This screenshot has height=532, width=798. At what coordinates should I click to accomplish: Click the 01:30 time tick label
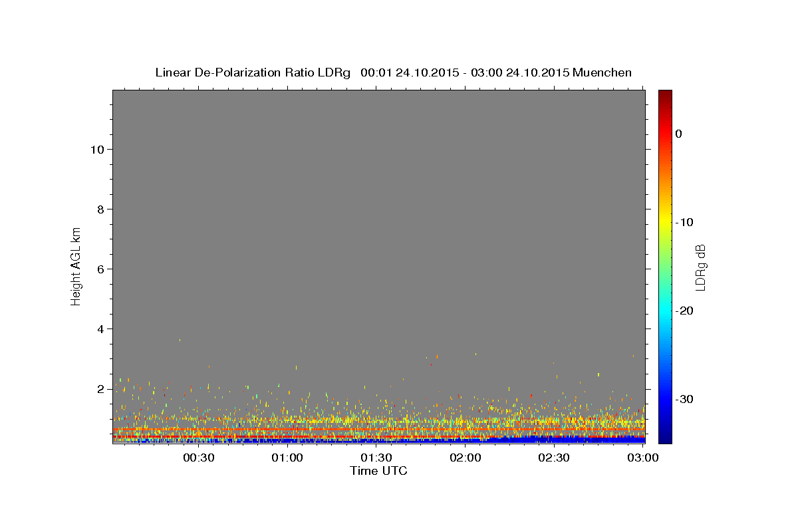point(376,458)
